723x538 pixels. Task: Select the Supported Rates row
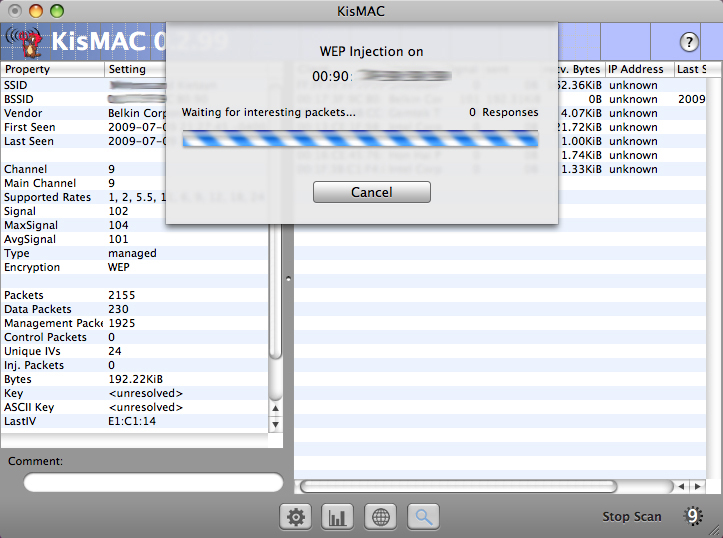[x=135, y=197]
